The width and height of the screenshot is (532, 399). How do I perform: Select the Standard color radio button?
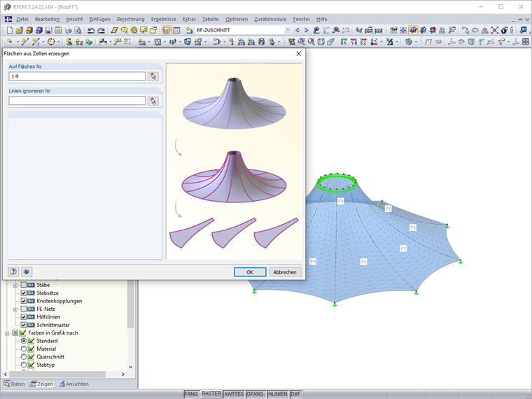23,341
